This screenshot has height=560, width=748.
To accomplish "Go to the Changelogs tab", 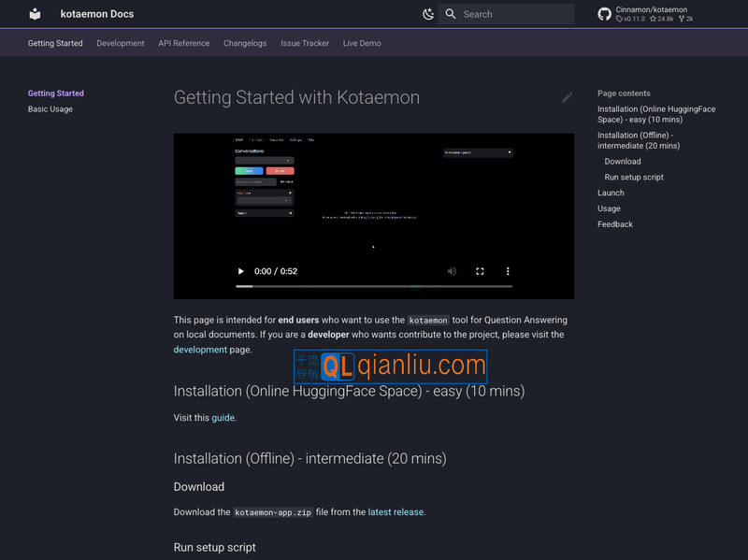I will pos(245,43).
